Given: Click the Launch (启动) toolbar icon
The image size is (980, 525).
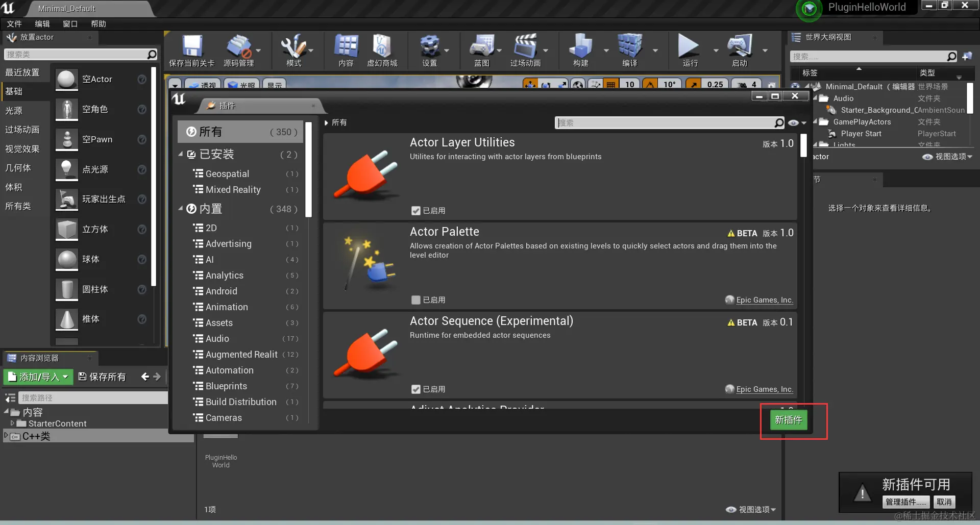Looking at the screenshot, I should (740, 46).
